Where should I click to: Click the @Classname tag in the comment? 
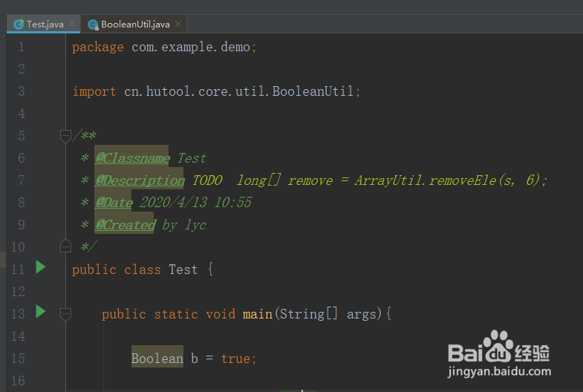coord(132,158)
